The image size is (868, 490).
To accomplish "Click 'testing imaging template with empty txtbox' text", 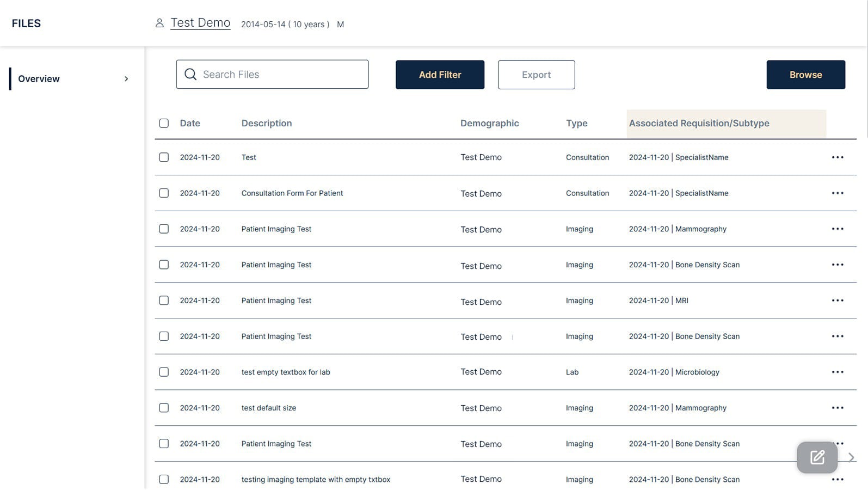I will 316,480.
